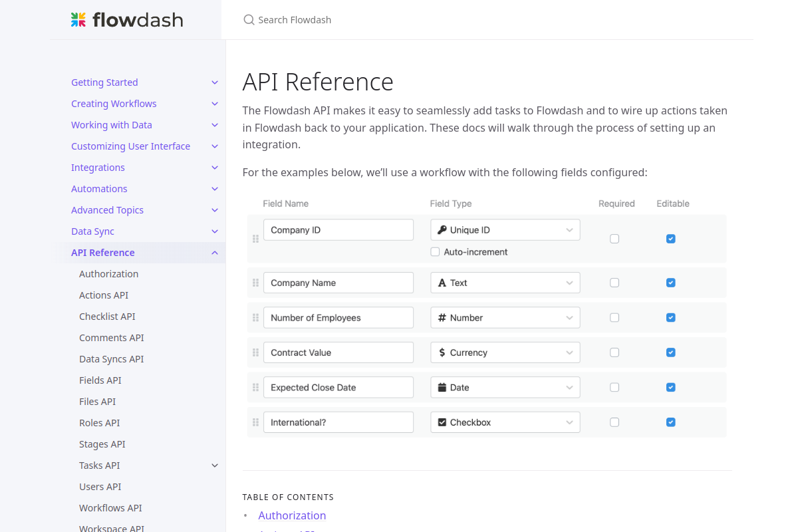Check Required for Contract Value
Viewport: 798px width, 532px height.
coord(614,352)
